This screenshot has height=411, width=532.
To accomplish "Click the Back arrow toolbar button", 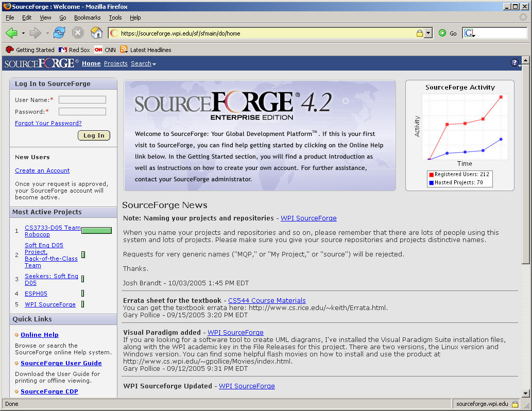I will point(11,33).
